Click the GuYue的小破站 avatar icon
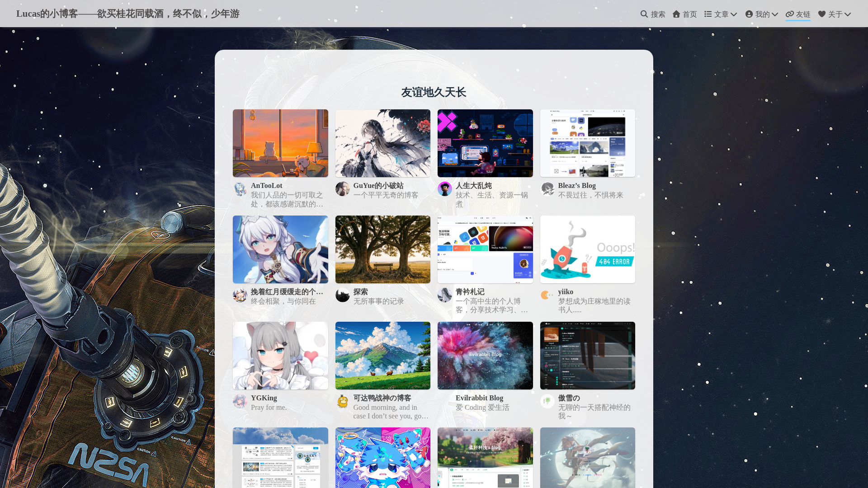The height and width of the screenshot is (488, 868). click(343, 189)
